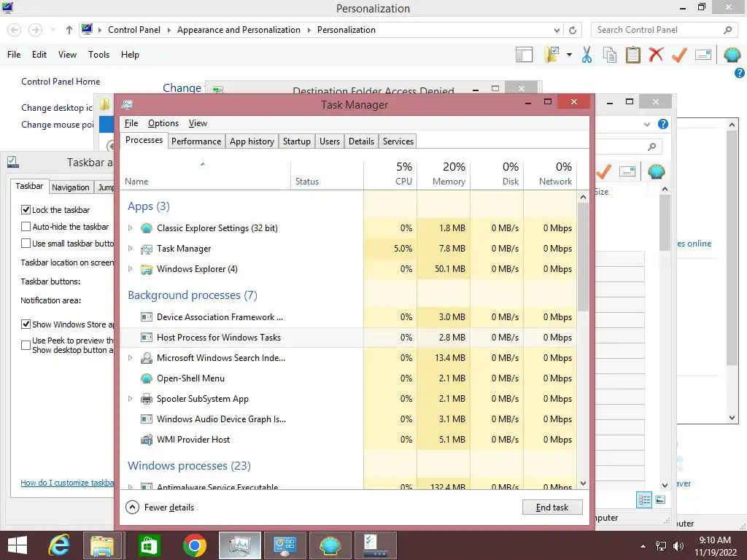Click the volume speaker icon in system tray
The image size is (747, 560).
coord(678,546)
